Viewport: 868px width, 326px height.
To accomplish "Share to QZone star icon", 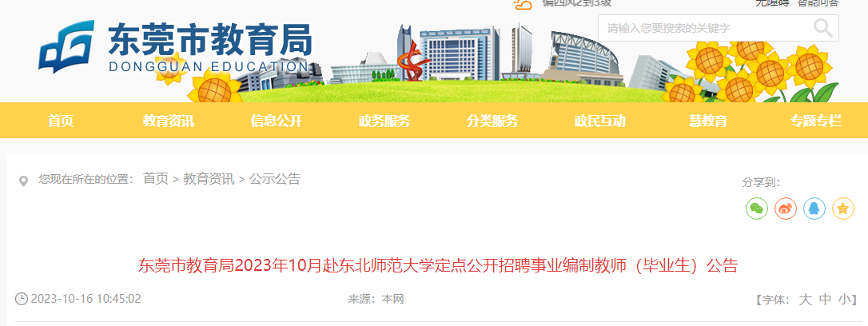I will click(843, 209).
